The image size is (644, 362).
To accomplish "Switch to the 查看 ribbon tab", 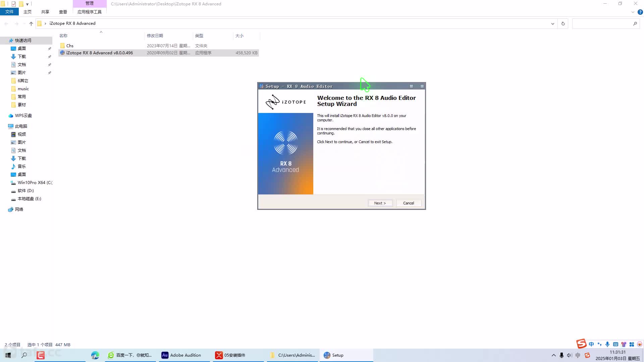I will pos(63,12).
